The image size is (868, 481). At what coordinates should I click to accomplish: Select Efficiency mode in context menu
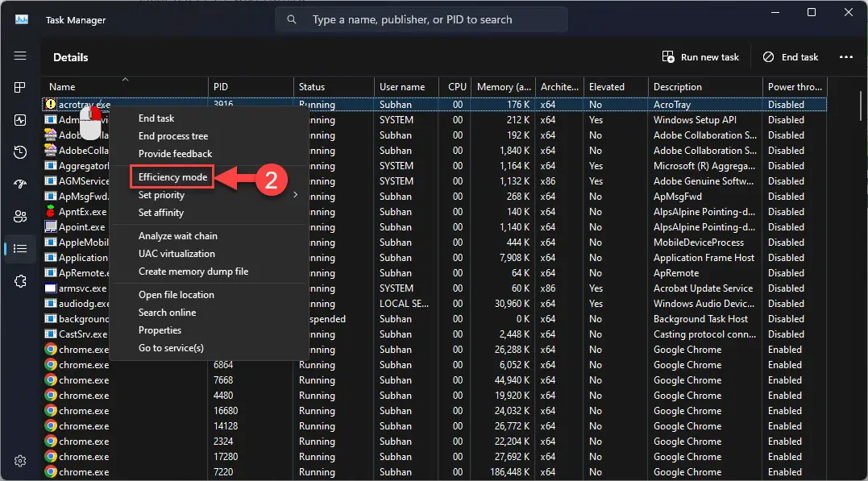[x=172, y=177]
